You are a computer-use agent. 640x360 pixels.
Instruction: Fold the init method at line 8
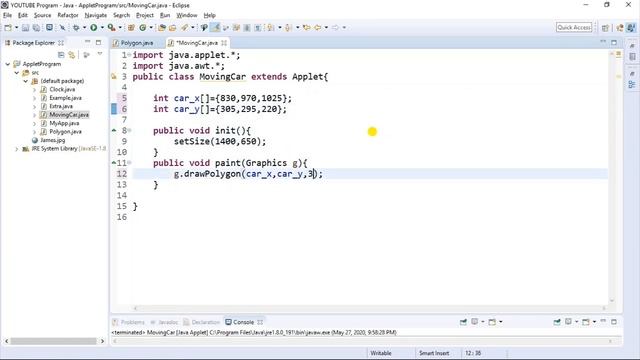(129, 131)
